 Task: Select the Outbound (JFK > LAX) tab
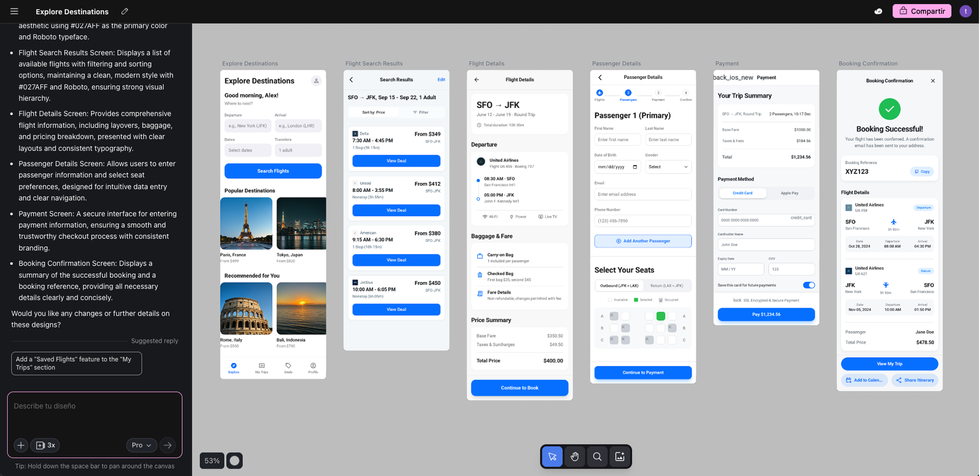[x=619, y=286]
